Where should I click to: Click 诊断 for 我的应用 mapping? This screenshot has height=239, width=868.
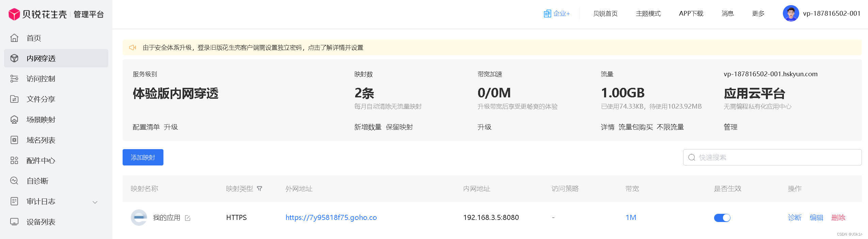[x=794, y=218]
